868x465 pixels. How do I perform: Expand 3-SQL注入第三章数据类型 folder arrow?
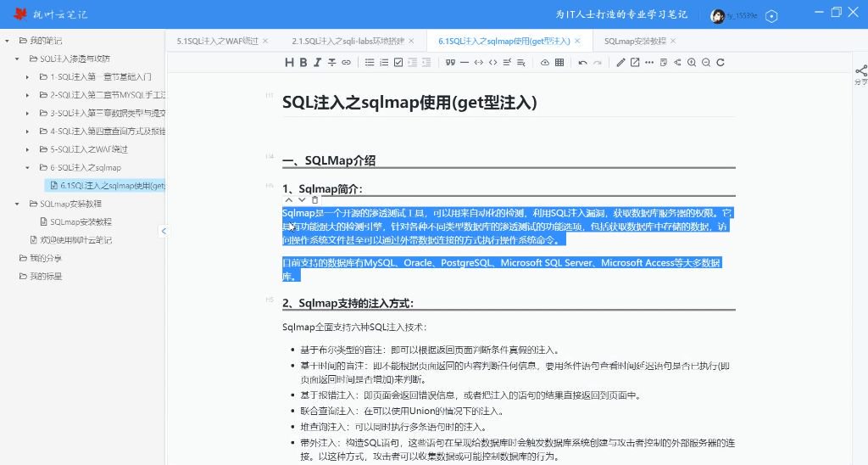pyautogui.click(x=28, y=113)
